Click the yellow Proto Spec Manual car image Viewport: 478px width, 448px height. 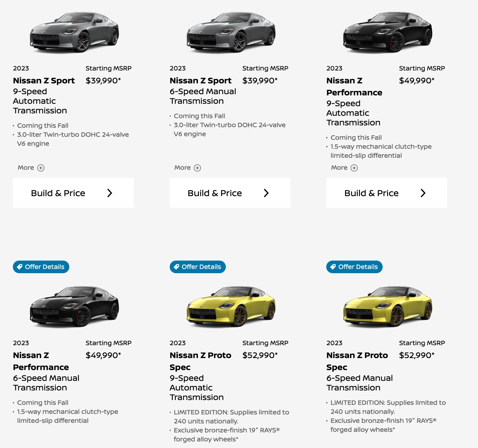coord(387,307)
